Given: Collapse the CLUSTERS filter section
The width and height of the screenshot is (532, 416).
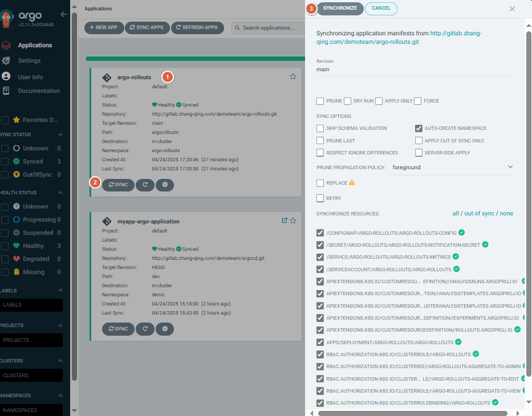Looking at the screenshot, I should [60, 360].
